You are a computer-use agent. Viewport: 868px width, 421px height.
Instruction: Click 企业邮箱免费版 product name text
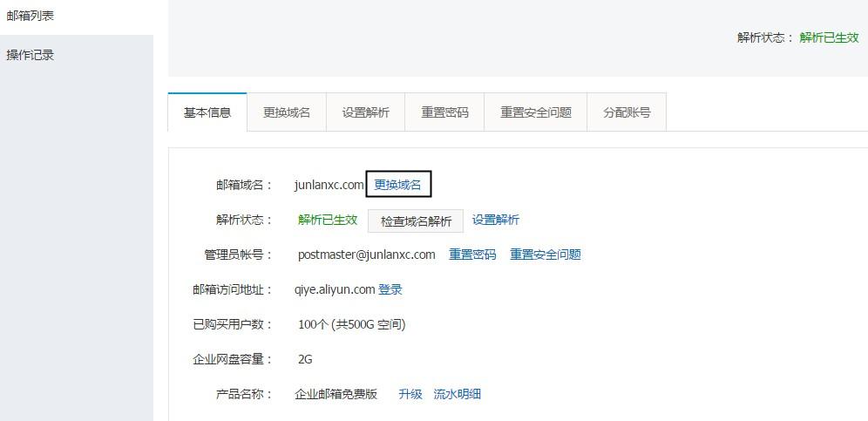(x=336, y=394)
